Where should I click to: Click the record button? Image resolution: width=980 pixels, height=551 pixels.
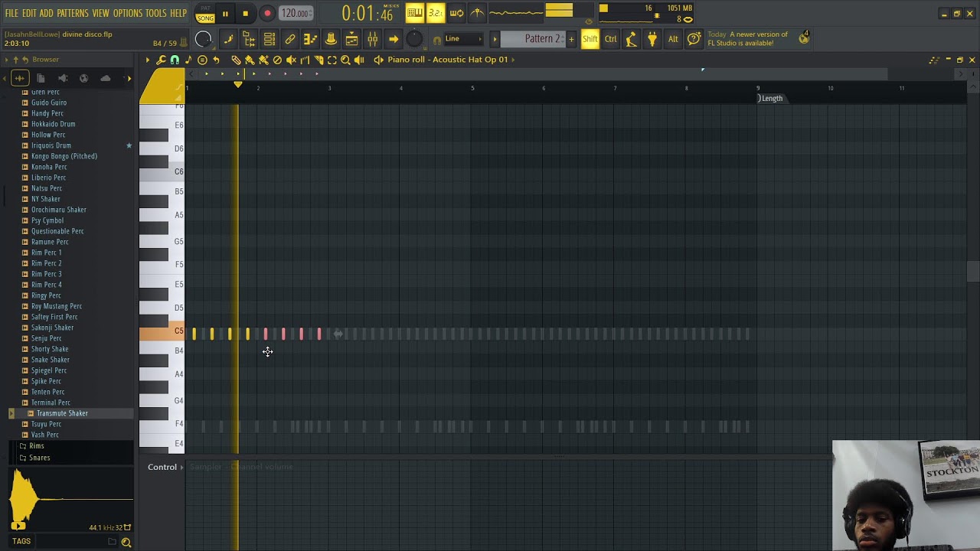[x=267, y=14]
